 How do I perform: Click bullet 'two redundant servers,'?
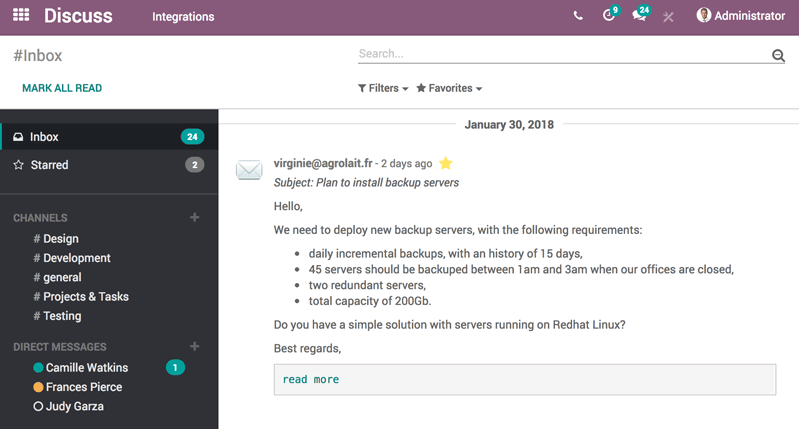pos(367,285)
